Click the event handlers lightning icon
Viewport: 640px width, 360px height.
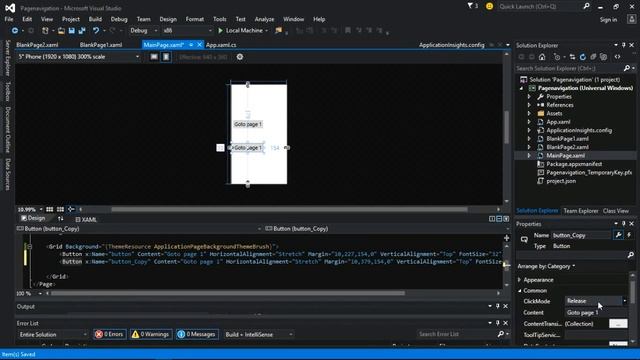pos(629,235)
